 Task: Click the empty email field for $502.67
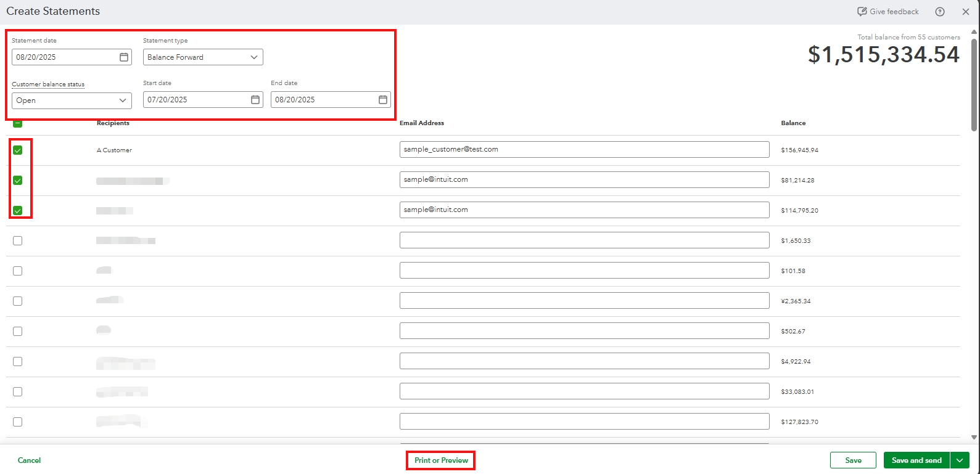coord(584,330)
